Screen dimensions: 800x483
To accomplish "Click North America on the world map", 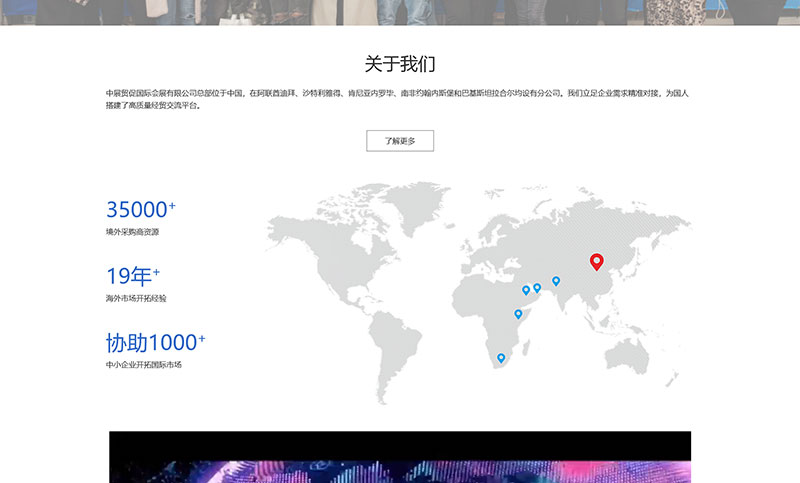I will tap(330, 250).
